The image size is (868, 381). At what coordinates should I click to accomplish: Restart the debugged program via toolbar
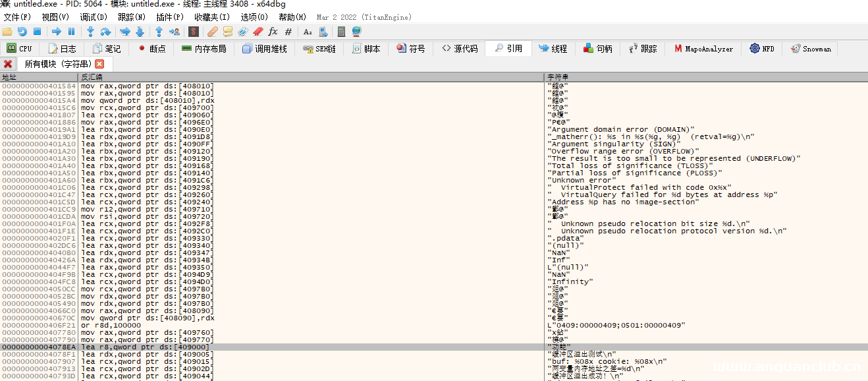[22, 32]
